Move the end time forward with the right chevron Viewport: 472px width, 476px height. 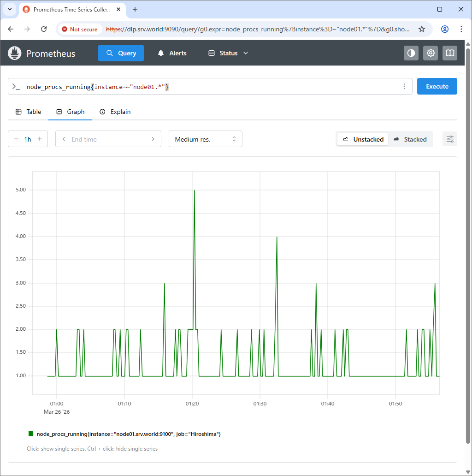153,139
